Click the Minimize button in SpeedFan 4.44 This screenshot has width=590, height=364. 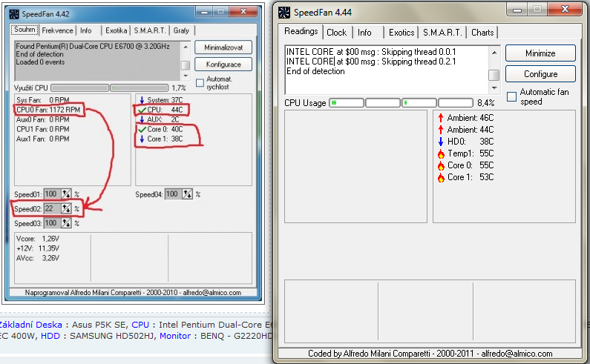540,53
